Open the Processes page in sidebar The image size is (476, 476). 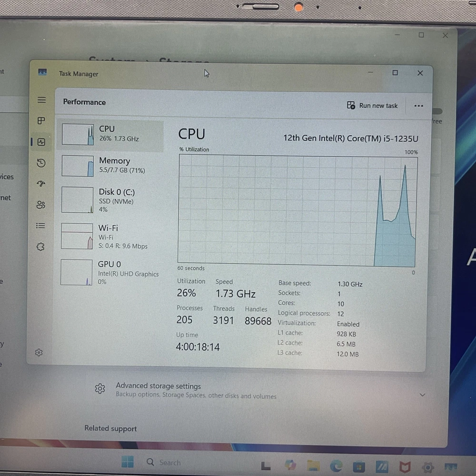tap(41, 121)
